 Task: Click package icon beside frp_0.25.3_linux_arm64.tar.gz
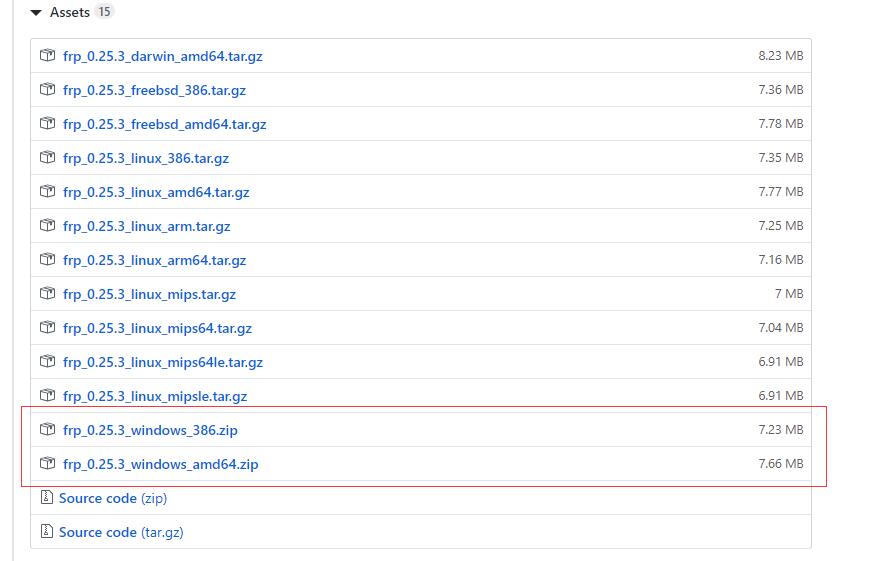coord(47,260)
